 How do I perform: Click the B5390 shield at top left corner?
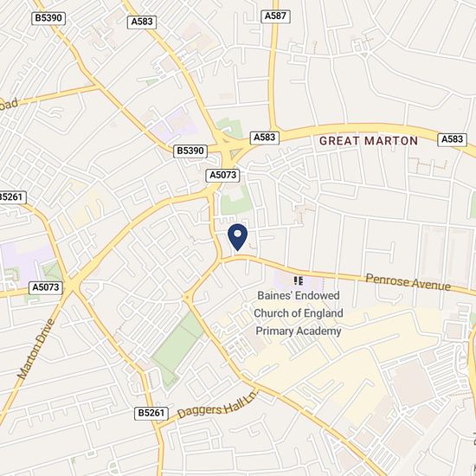(x=48, y=18)
